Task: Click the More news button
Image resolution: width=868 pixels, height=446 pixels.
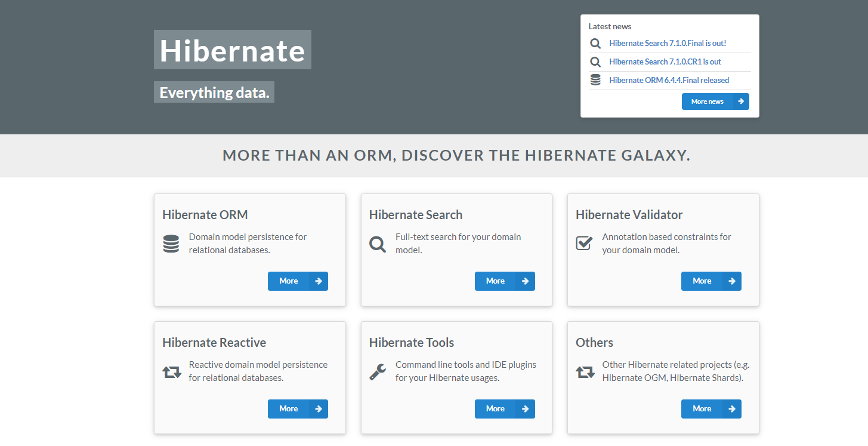Action: [715, 101]
